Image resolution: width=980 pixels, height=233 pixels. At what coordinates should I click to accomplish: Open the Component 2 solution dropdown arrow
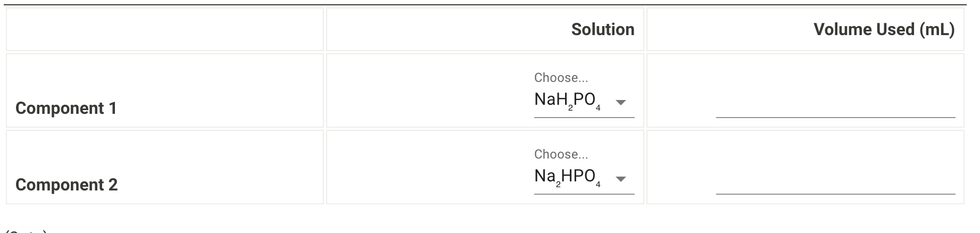click(620, 179)
